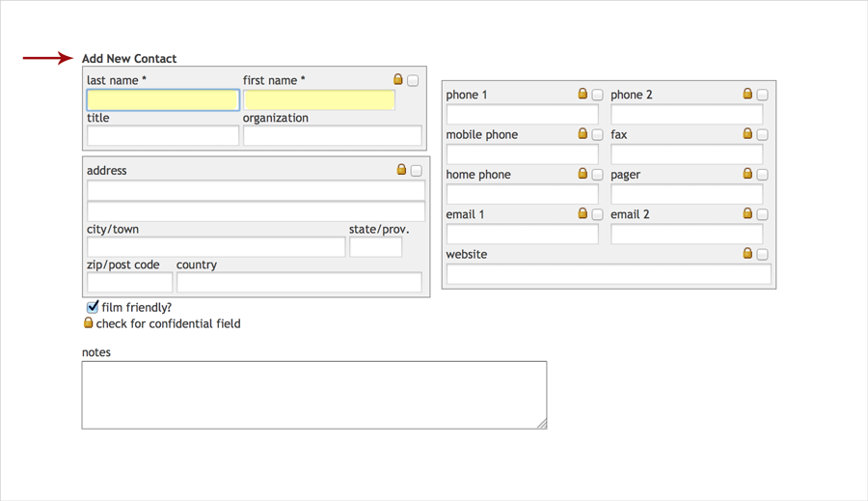Click the lock icon next to fax

point(747,133)
